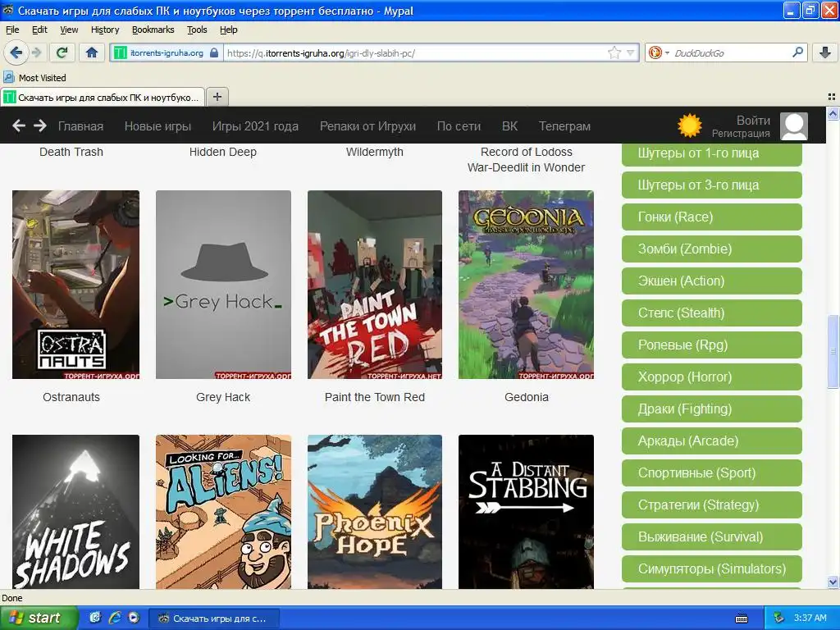Open the Paint the Town Red cover
Screen dimensions: 840x630
(x=375, y=285)
